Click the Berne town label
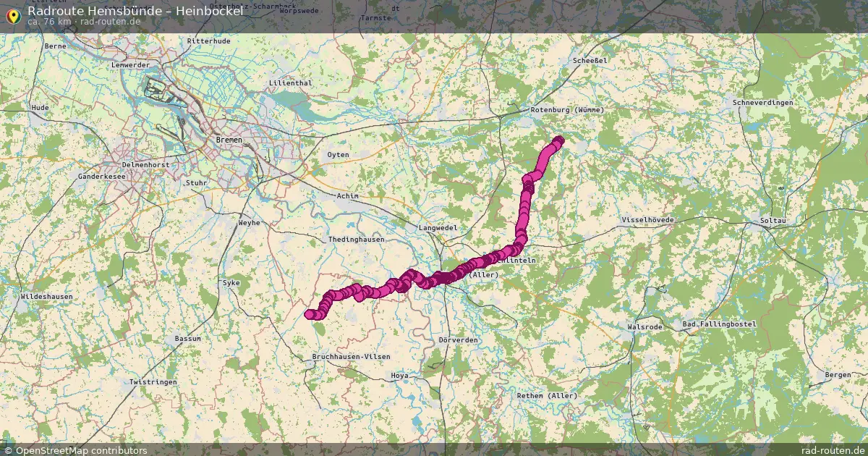Image resolution: width=868 pixels, height=456 pixels. click(x=56, y=46)
